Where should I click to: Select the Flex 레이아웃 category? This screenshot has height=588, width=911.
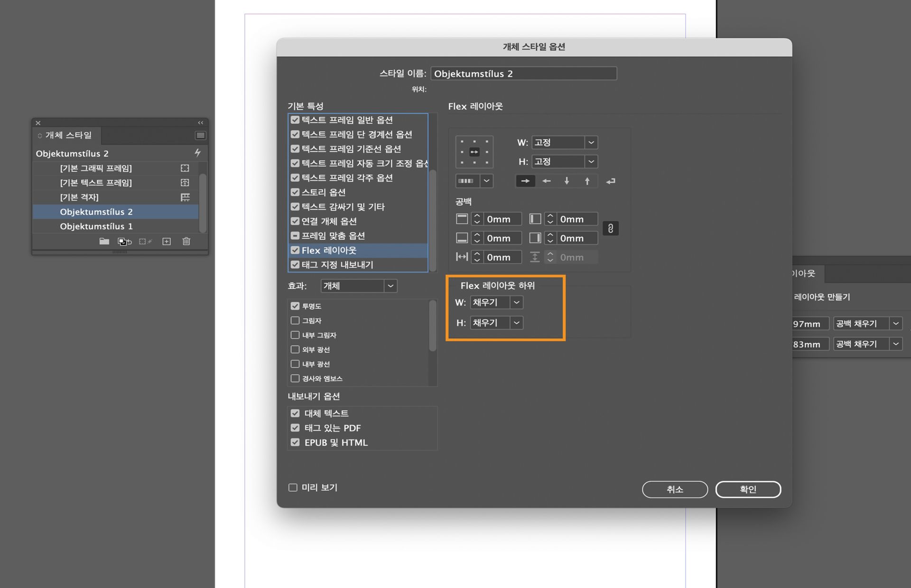[x=329, y=250]
